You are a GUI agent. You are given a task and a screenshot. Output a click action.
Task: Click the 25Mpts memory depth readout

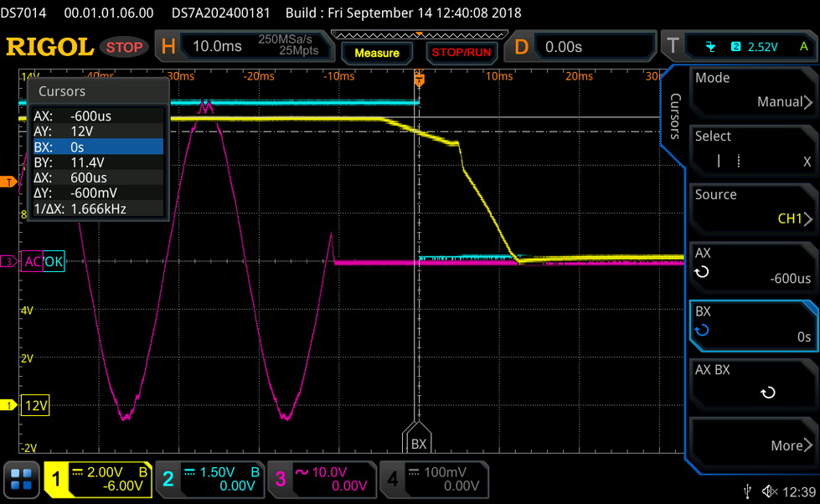[299, 51]
